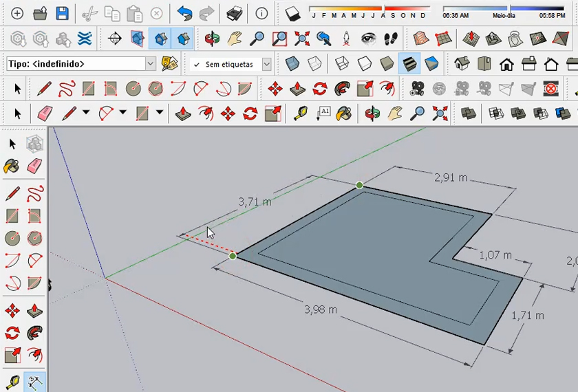This screenshot has width=578, height=392.
Task: Pick the Follow Me tool in left palette
Action: point(34,334)
